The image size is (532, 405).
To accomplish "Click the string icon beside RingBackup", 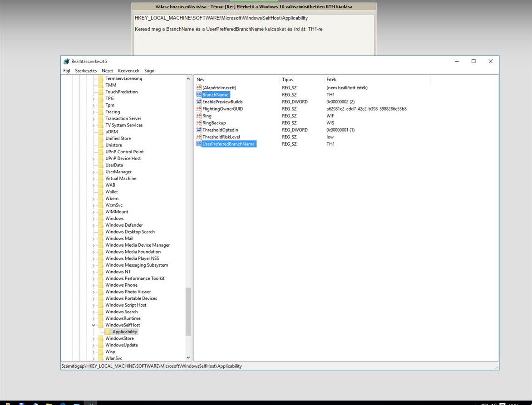I will click(x=199, y=123).
